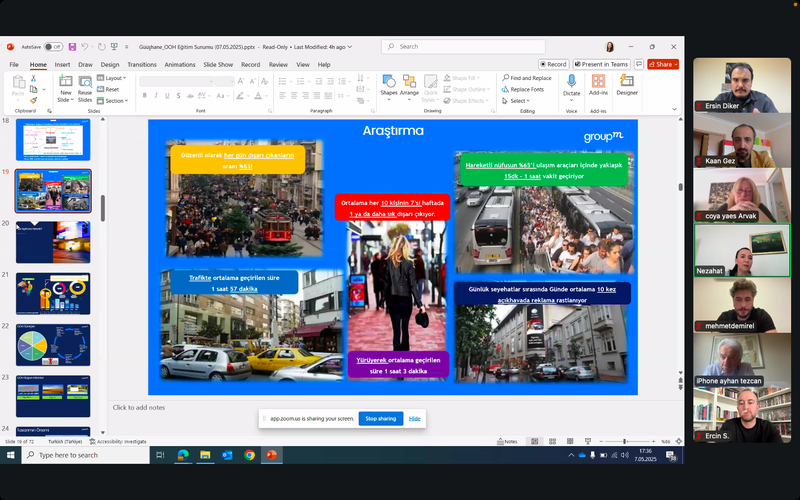
Task: Open the Animations tab
Action: (x=180, y=65)
